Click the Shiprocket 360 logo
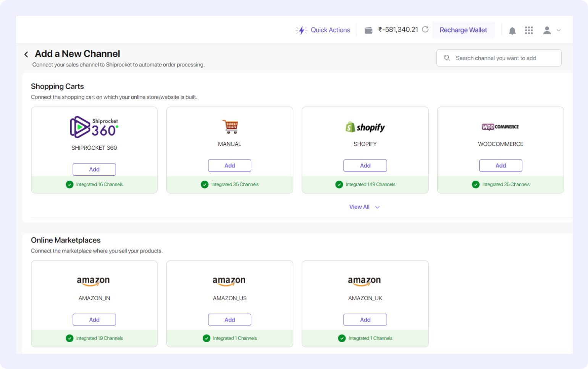Image resolution: width=588 pixels, height=369 pixels. 94,127
